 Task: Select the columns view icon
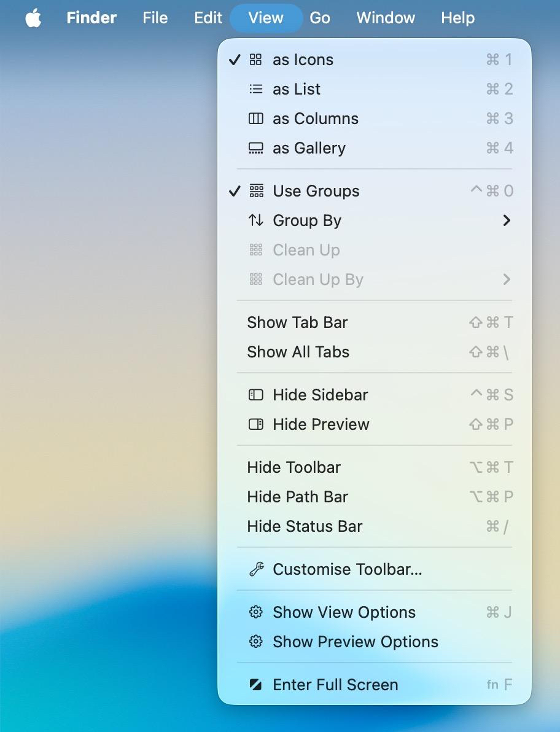pos(255,119)
